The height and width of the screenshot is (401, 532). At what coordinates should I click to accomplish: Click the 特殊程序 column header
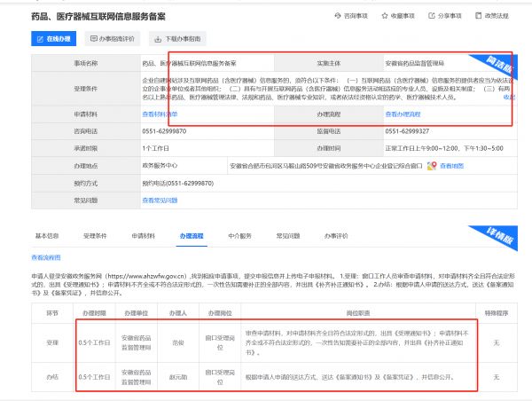tap(497, 313)
